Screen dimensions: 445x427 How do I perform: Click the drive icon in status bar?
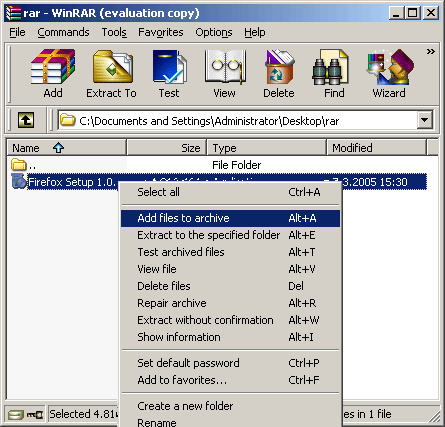click(x=16, y=415)
